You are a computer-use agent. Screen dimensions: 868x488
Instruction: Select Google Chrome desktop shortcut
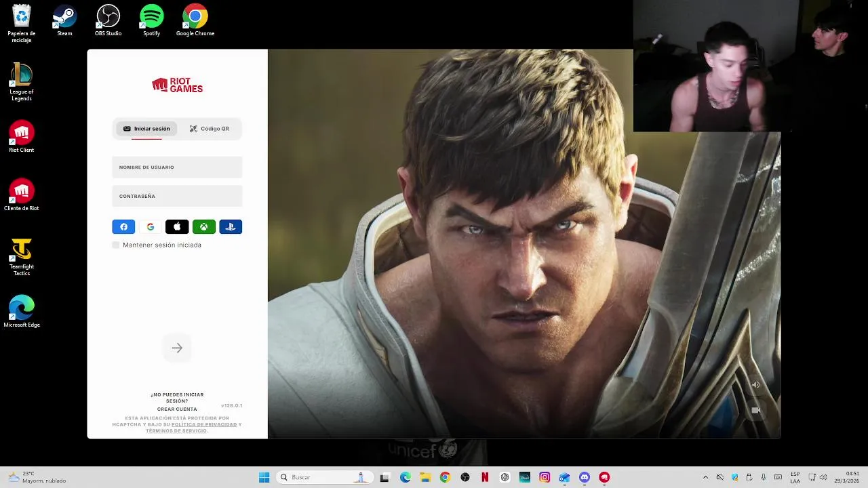pos(195,21)
